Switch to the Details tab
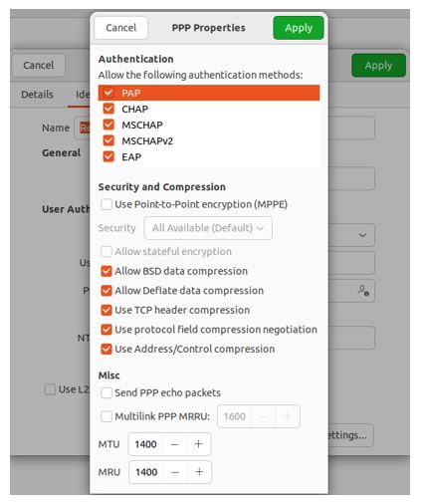The image size is (426, 504). 37,95
